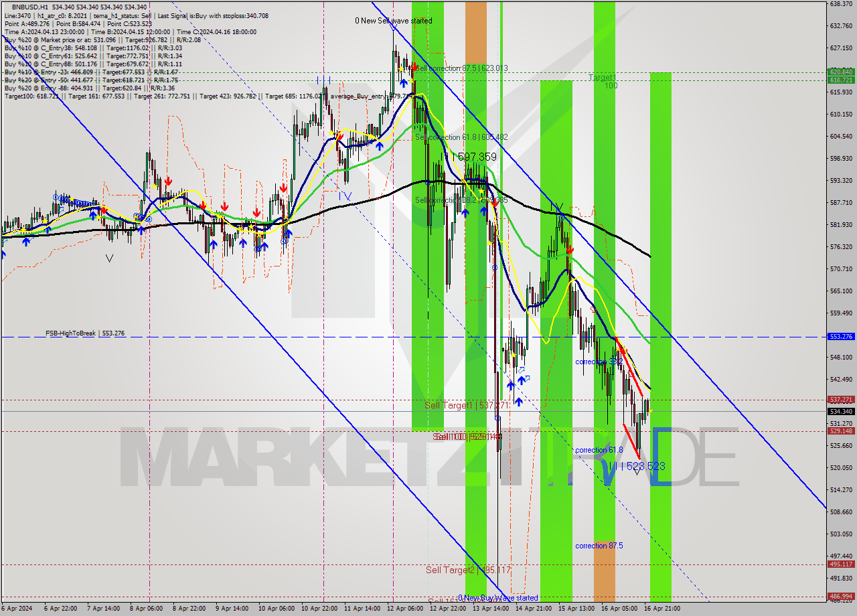Click the 'Sell Target1 | 537.271' label
Screen dimensions: 857x616
[467, 406]
